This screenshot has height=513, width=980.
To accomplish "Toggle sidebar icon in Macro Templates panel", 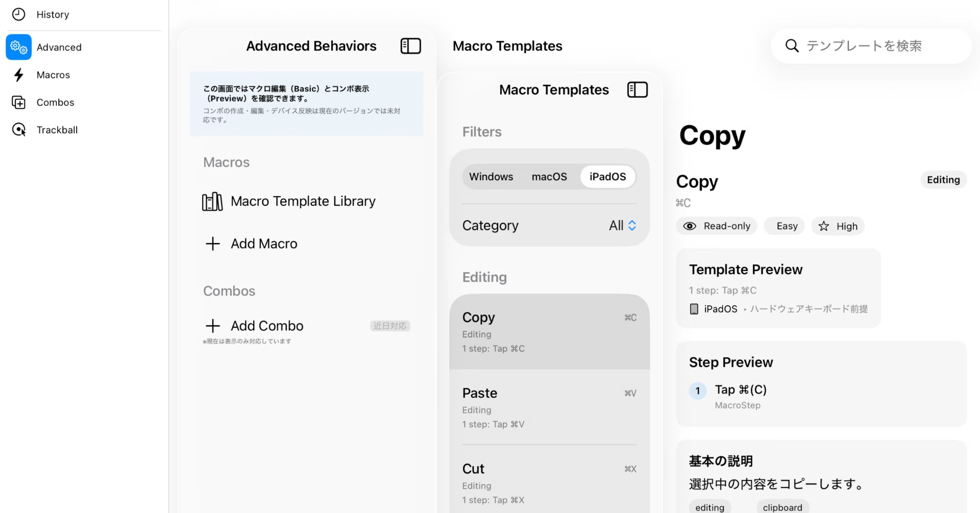I will point(638,90).
